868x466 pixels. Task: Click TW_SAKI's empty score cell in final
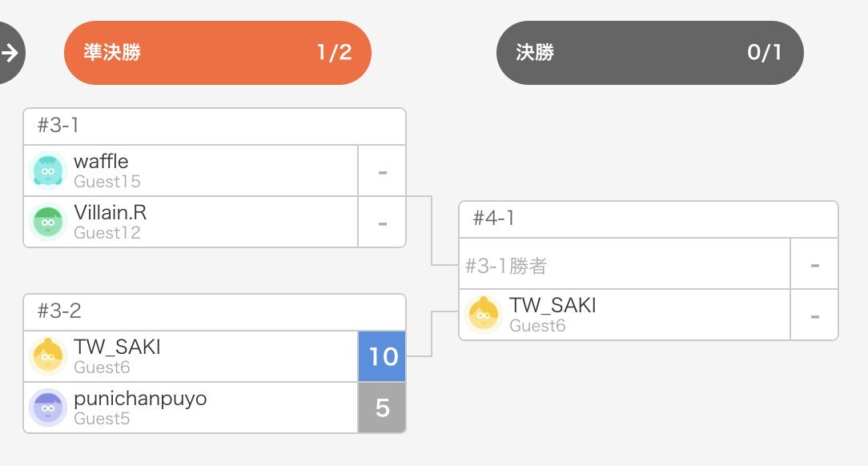[x=814, y=315]
